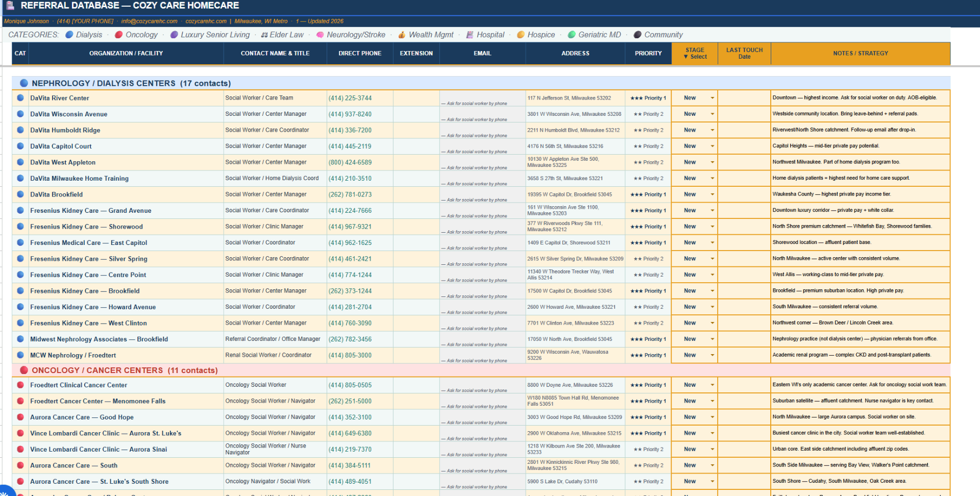Open Stage dropdown for DaVita Wisconsin Avenue
This screenshot has width=980, height=496.
pyautogui.click(x=713, y=114)
